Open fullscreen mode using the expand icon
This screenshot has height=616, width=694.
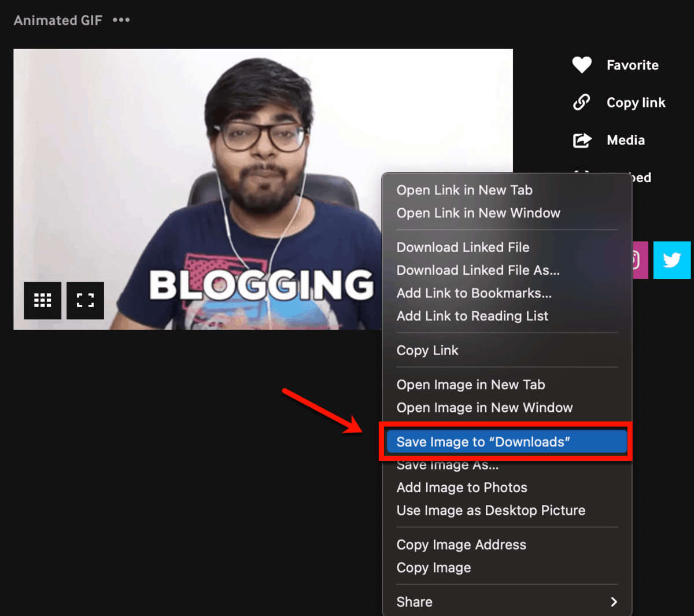pos(85,301)
